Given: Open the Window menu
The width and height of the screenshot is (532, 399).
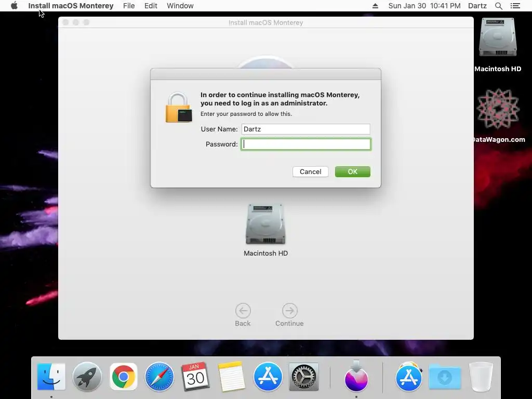Looking at the screenshot, I should click(180, 6).
